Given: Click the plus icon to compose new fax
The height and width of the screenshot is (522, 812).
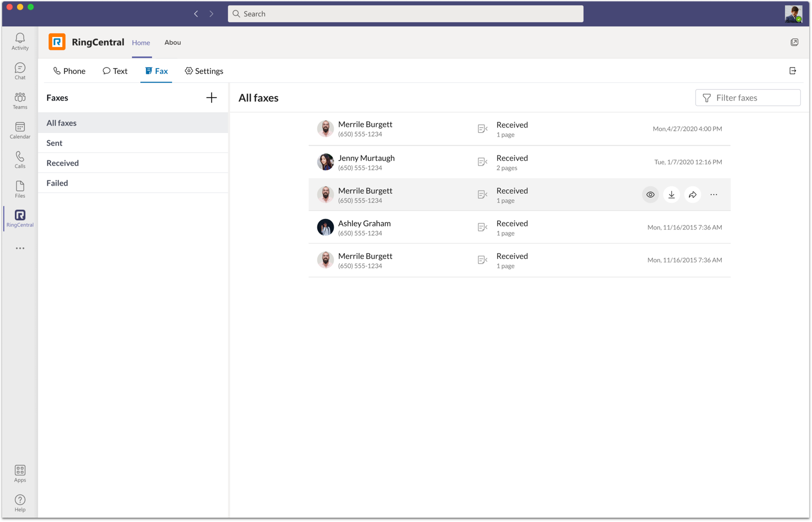Looking at the screenshot, I should (x=211, y=98).
